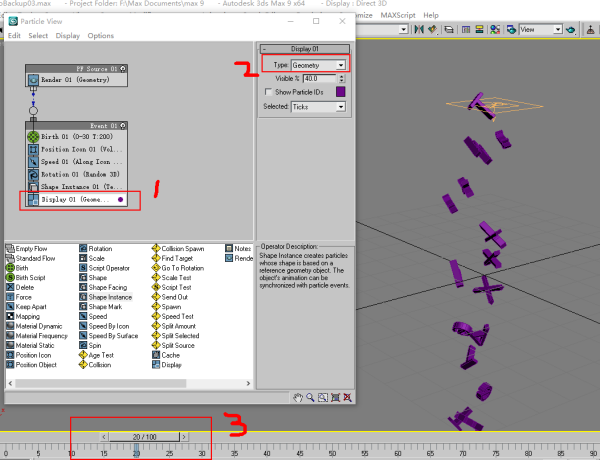Click the Position Icon 01 operator icon
600x460 pixels.
click(x=33, y=149)
